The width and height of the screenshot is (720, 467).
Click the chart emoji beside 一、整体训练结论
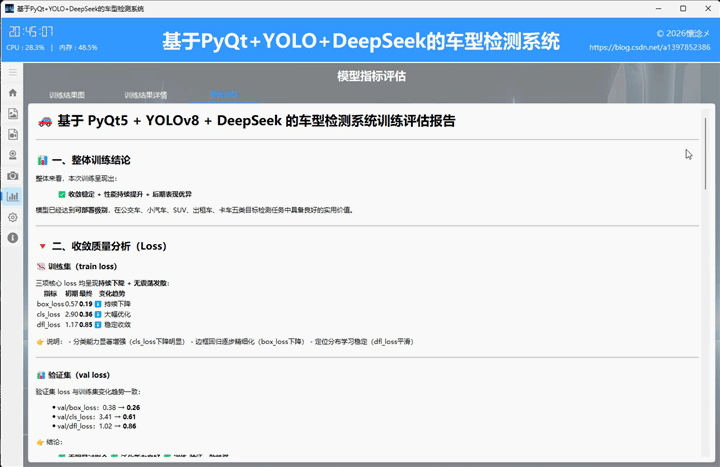[x=42, y=160]
